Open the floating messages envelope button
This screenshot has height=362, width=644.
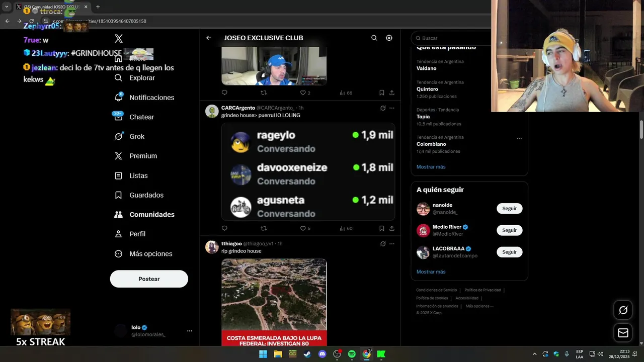[623, 333]
